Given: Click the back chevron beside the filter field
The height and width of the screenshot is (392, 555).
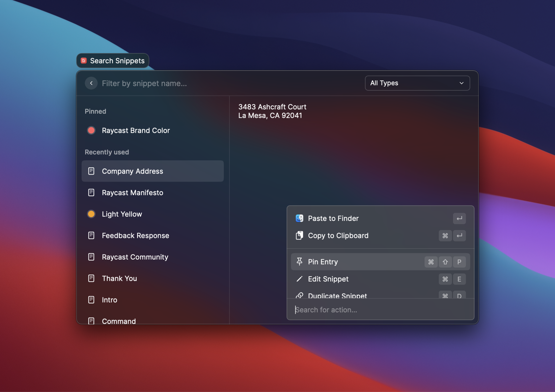Looking at the screenshot, I should point(91,83).
